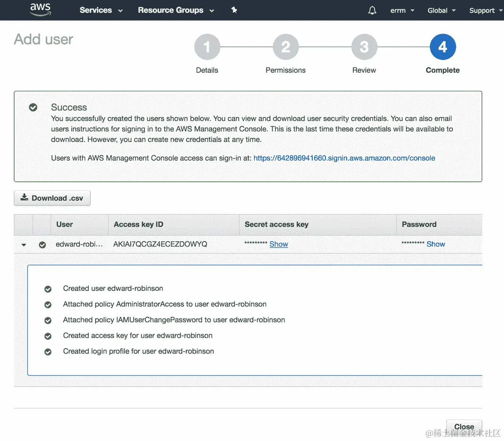Click the Add user heading

click(x=43, y=39)
